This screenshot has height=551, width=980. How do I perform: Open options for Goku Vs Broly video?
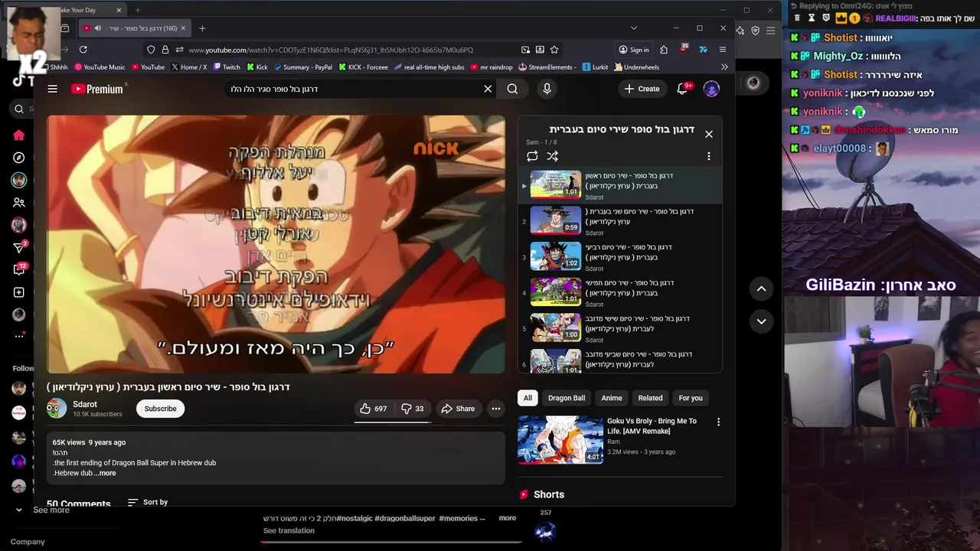point(718,422)
